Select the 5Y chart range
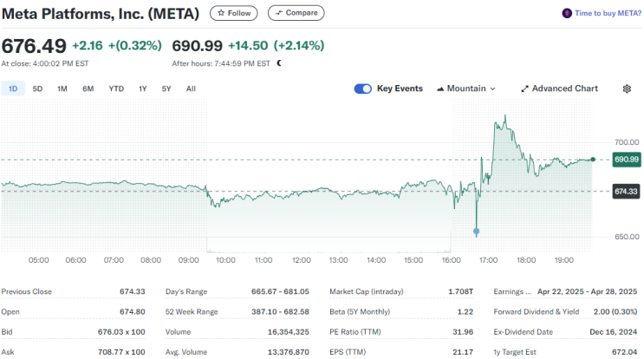Viewport: 644px width, 359px height. (x=166, y=88)
